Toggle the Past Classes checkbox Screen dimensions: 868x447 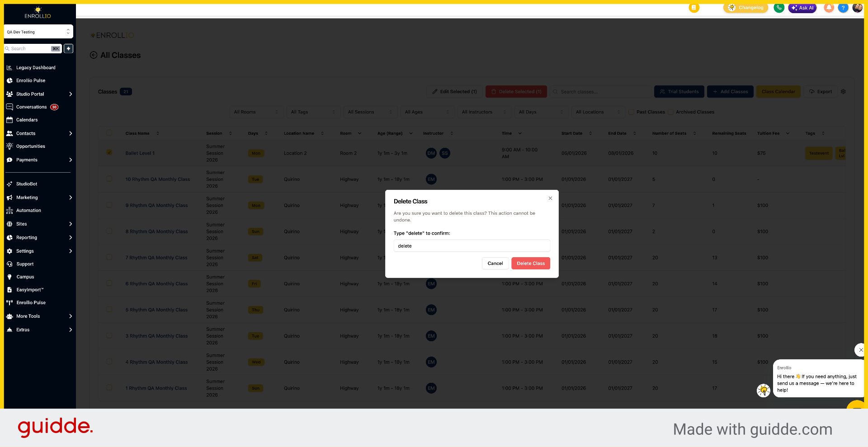(631, 112)
